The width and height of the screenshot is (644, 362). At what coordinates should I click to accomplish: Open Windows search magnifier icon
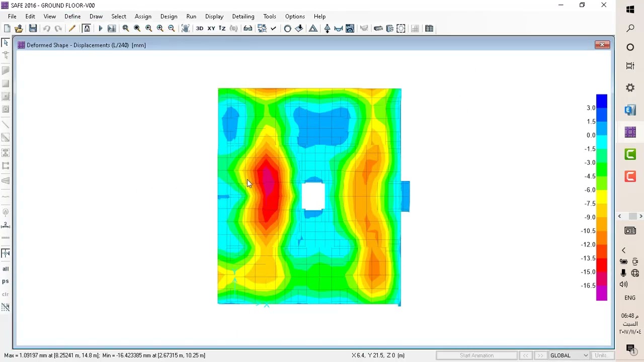630,29
